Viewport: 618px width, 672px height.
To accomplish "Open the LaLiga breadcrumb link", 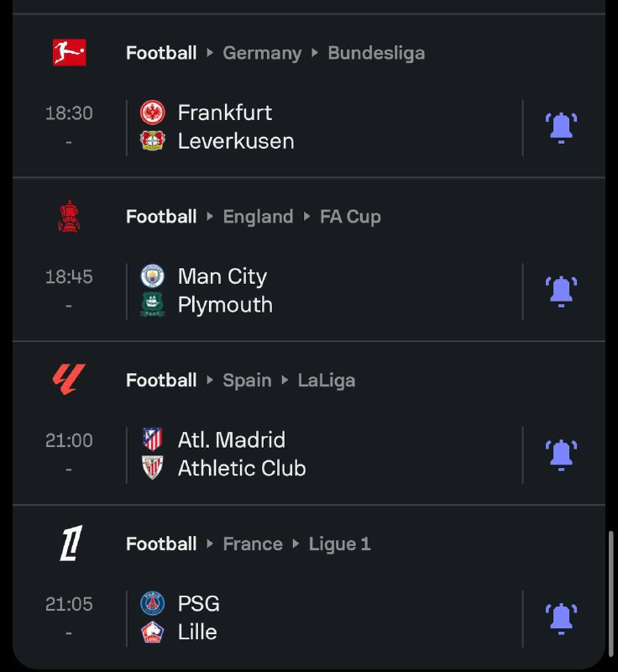I will (x=327, y=381).
